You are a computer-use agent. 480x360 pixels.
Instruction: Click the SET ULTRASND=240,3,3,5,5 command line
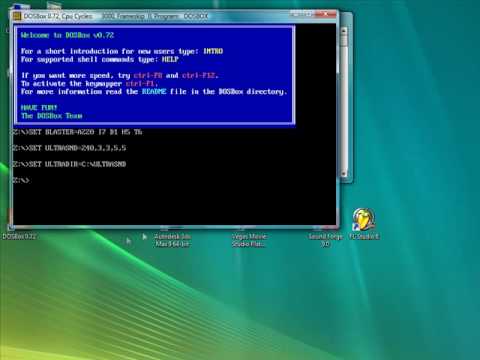69,148
